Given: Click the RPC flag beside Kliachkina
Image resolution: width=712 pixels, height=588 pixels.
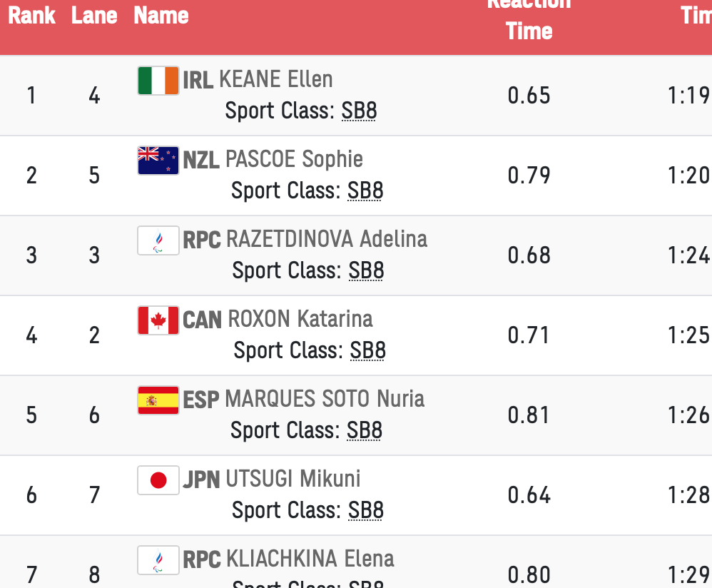Looking at the screenshot, I should click(158, 560).
